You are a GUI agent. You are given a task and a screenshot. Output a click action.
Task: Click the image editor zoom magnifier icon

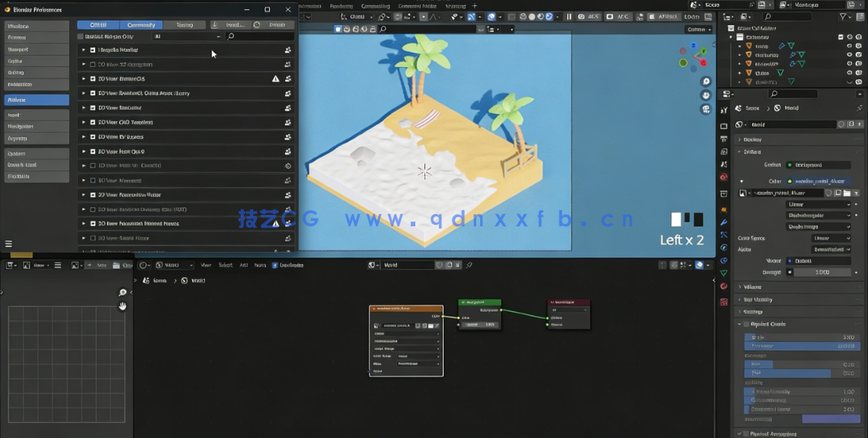click(x=123, y=293)
